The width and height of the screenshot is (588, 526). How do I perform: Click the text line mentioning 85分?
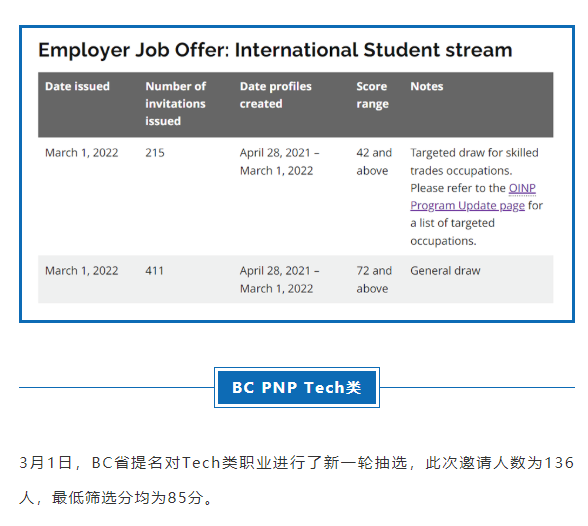[116, 498]
